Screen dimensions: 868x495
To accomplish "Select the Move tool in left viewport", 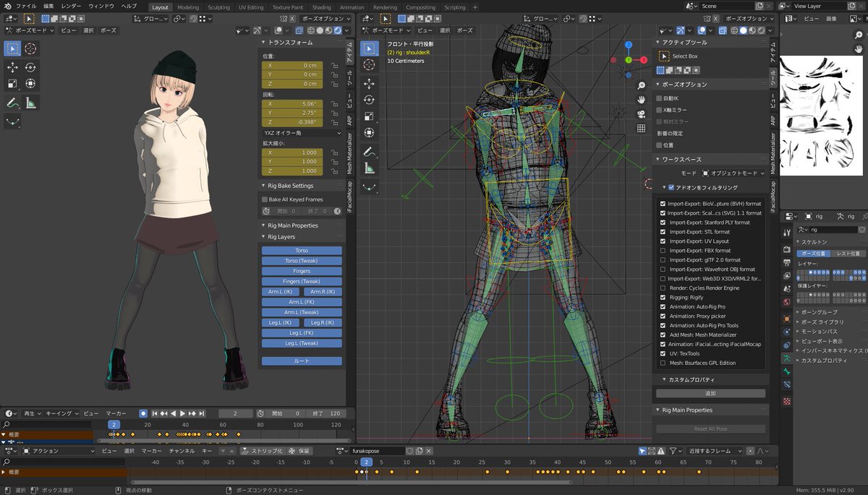I will [12, 67].
